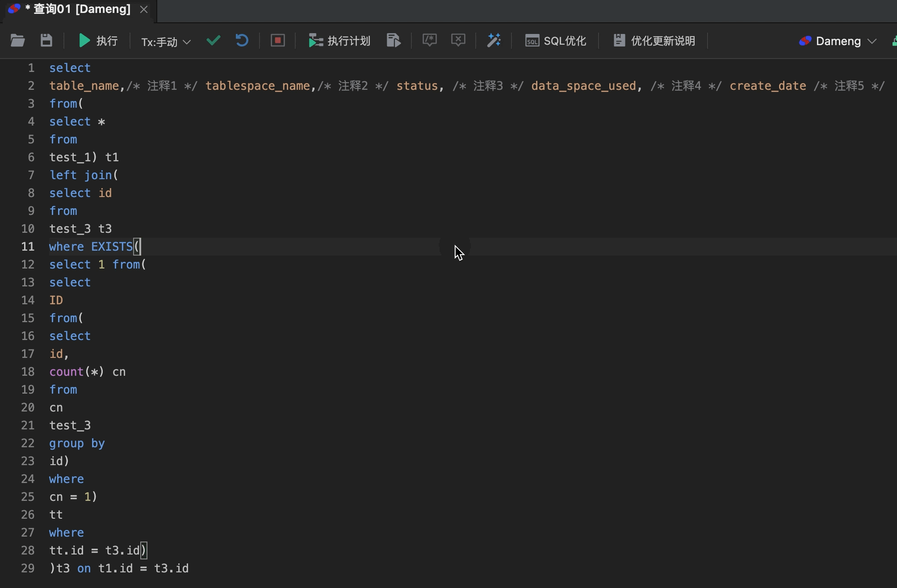This screenshot has height=588, width=897.
Task: View the 执行计划 execution plan
Action: point(339,41)
